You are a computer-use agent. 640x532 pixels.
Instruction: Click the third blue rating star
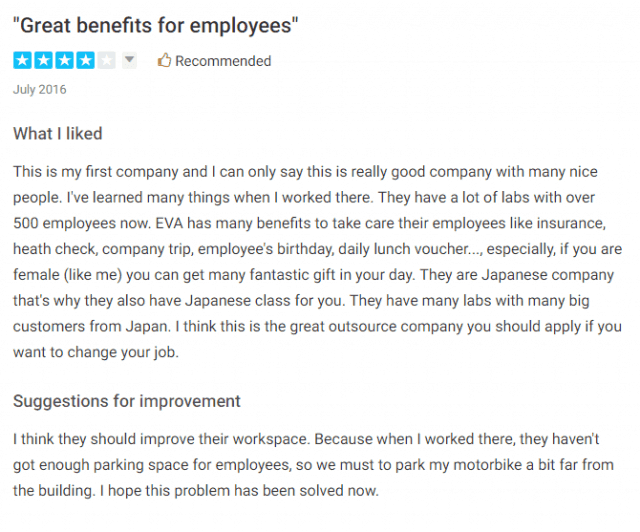pos(64,60)
